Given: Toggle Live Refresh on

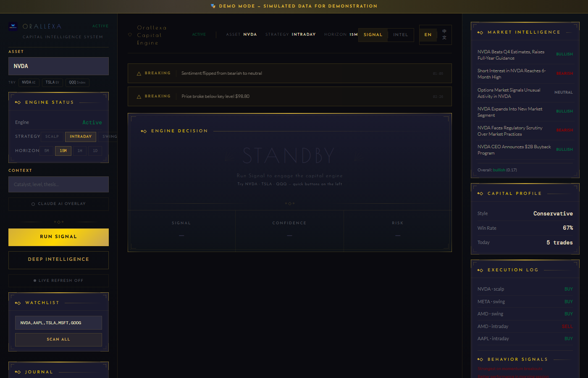Looking at the screenshot, I should (x=58, y=281).
